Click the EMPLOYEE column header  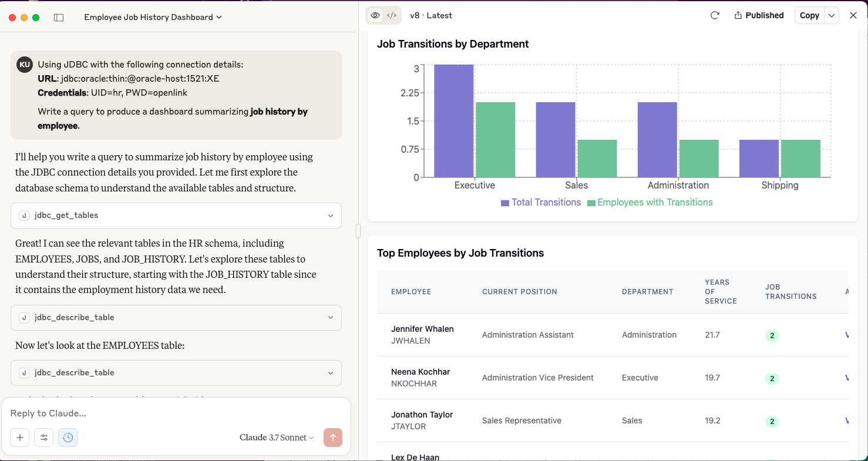(411, 292)
